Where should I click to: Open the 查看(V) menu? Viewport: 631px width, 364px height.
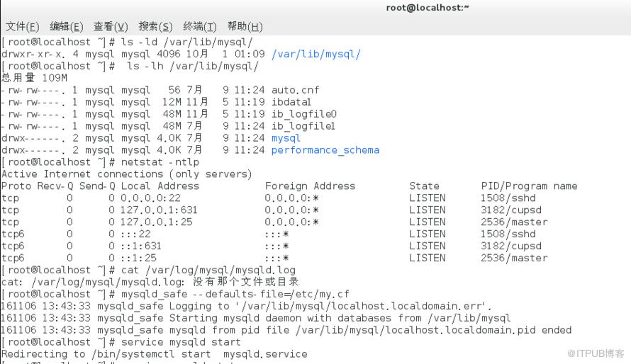coord(111,26)
